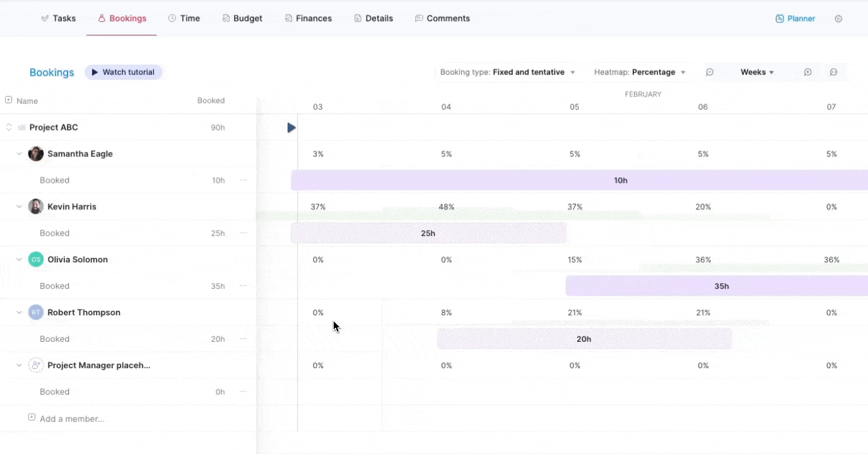Open options menu for Kevin Harris booking
The image size is (868, 454).
[243, 233]
